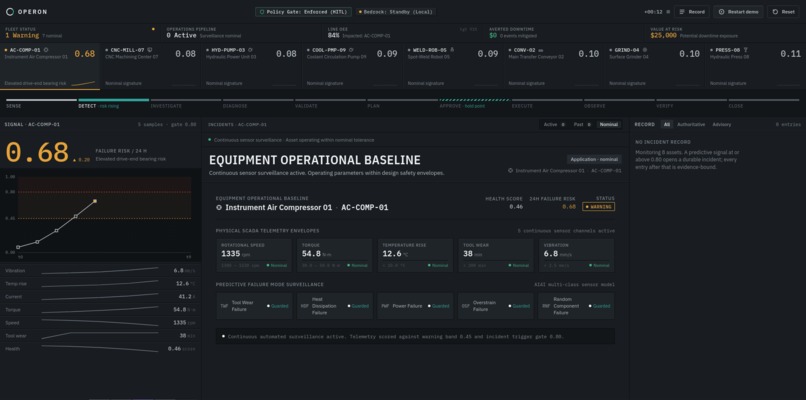The width and height of the screenshot is (806, 400).
Task: Click the Heat Dissipation Failure card
Action: pyautogui.click(x=335, y=306)
